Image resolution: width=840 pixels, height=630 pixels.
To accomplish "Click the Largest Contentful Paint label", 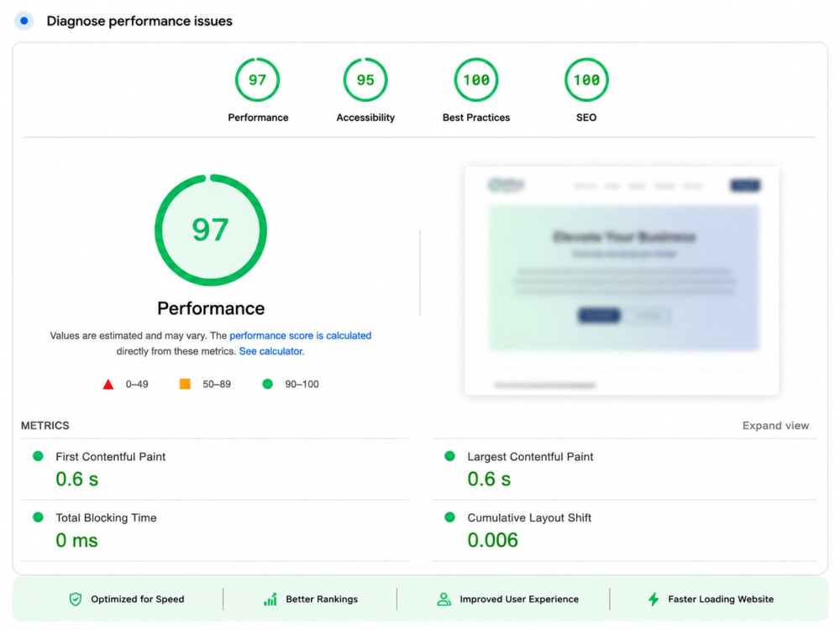I will [530, 456].
